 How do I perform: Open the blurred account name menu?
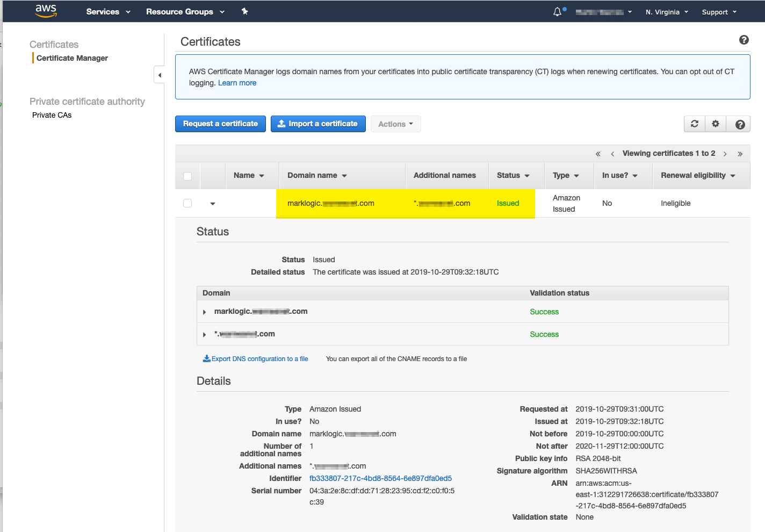coord(604,12)
